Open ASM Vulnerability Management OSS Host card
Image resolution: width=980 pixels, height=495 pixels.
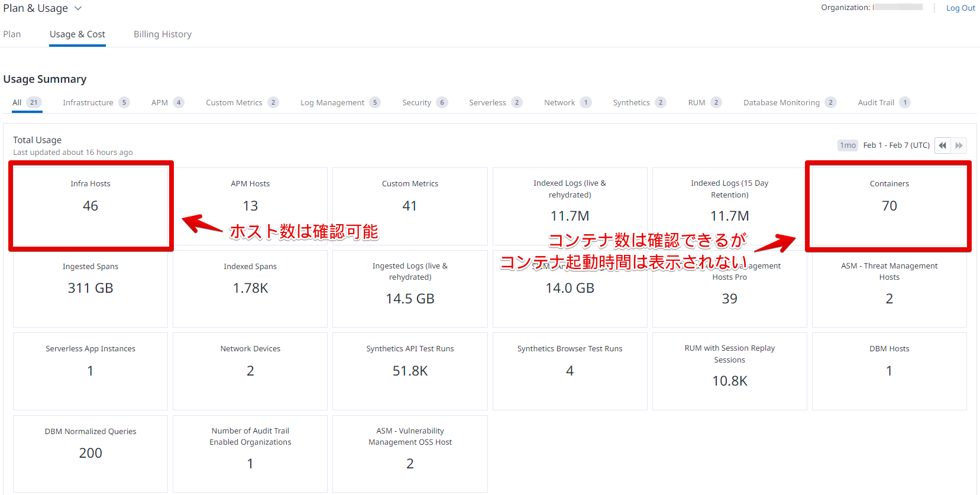pyautogui.click(x=410, y=454)
